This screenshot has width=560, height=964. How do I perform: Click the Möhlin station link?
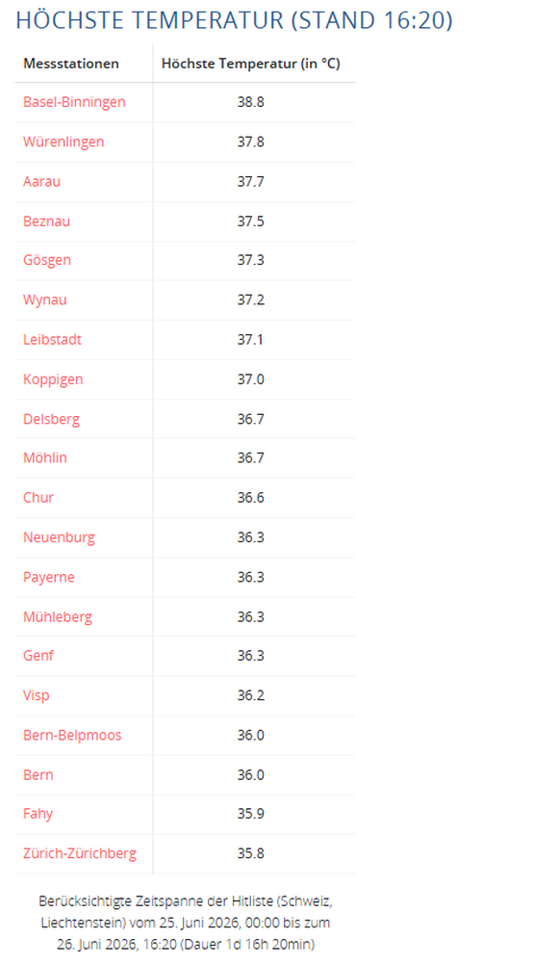pos(45,458)
